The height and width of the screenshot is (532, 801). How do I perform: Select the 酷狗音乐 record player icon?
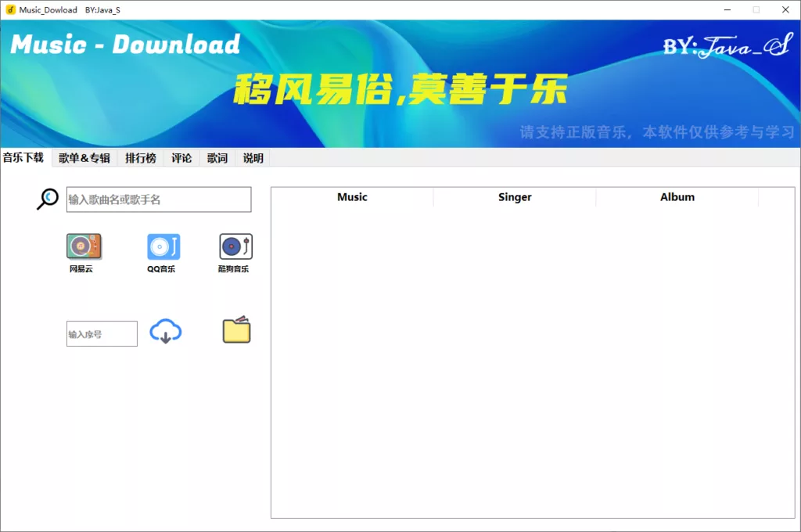pos(235,246)
